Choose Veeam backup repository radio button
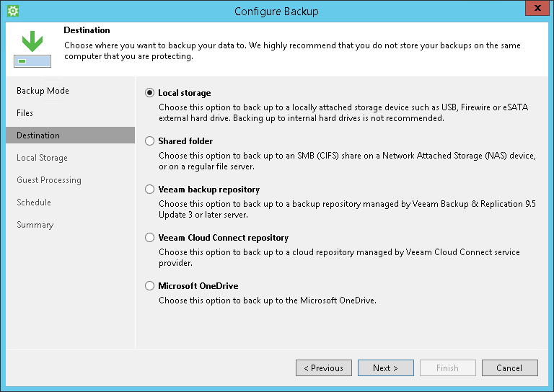Image resolution: width=554 pixels, height=392 pixels. click(x=150, y=190)
